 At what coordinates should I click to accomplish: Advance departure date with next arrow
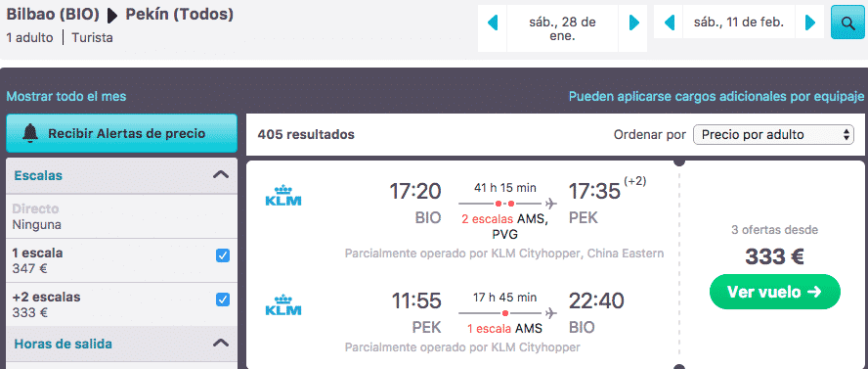633,23
